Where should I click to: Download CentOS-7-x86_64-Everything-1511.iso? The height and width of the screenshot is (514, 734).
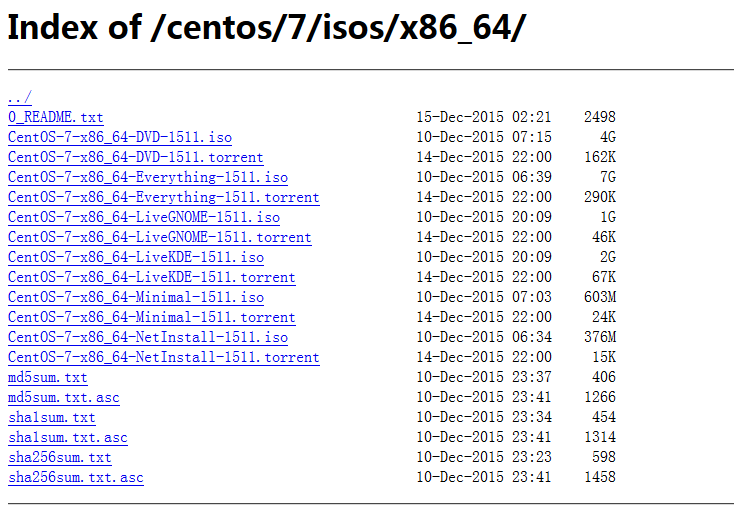point(148,177)
